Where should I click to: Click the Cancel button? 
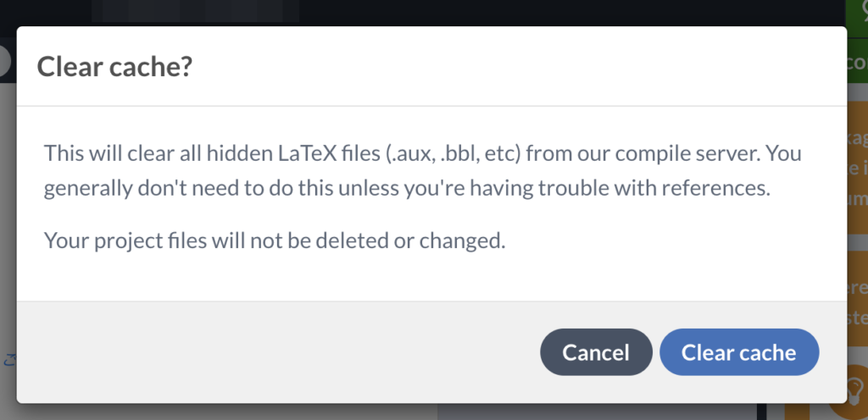(596, 351)
